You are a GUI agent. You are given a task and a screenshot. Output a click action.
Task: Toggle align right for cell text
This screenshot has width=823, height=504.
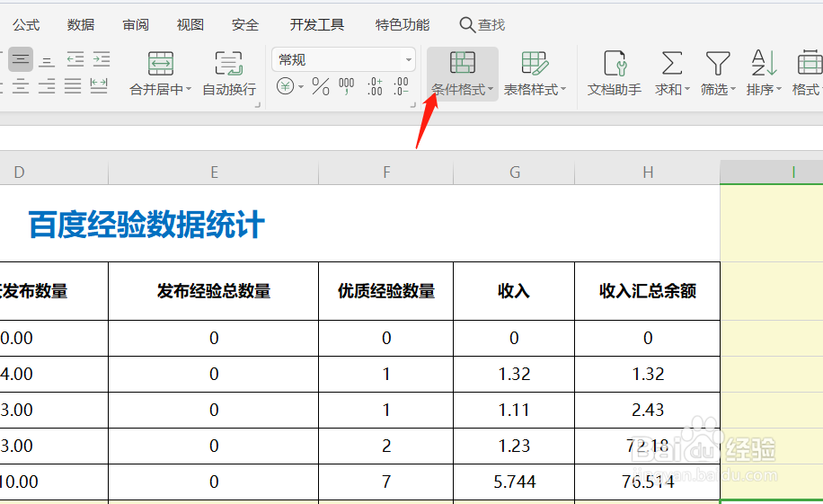pyautogui.click(x=47, y=85)
